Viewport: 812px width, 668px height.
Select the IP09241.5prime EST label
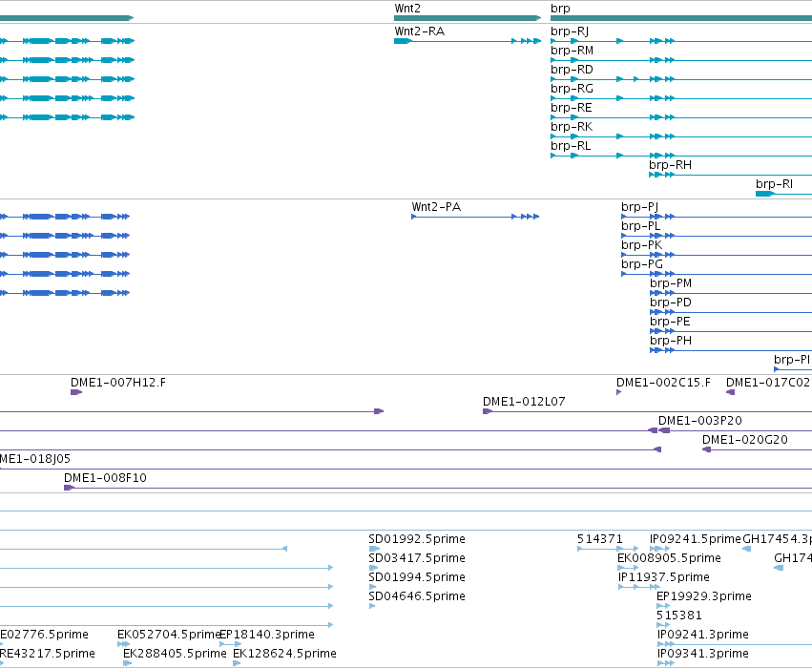coord(696,539)
